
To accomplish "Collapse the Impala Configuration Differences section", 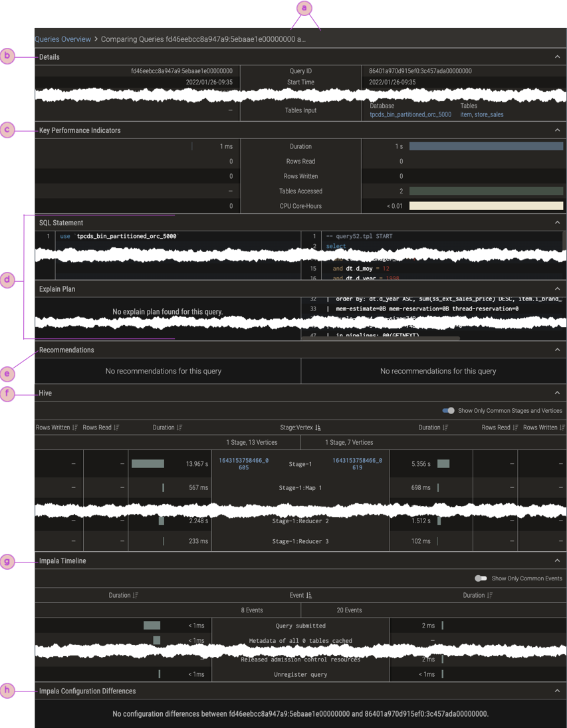I will (x=558, y=691).
